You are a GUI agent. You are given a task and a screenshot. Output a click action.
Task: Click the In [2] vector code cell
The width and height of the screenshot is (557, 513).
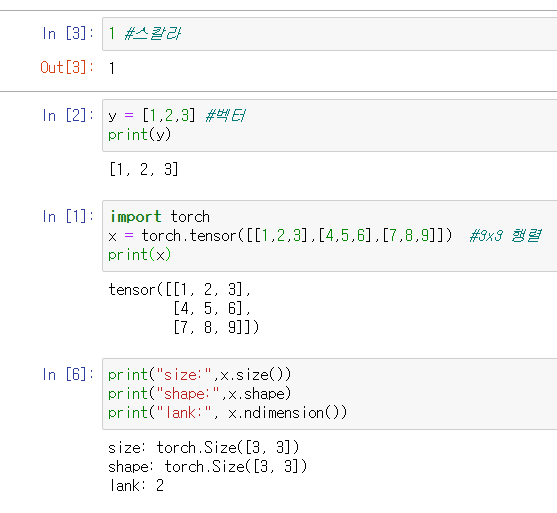tap(330, 125)
